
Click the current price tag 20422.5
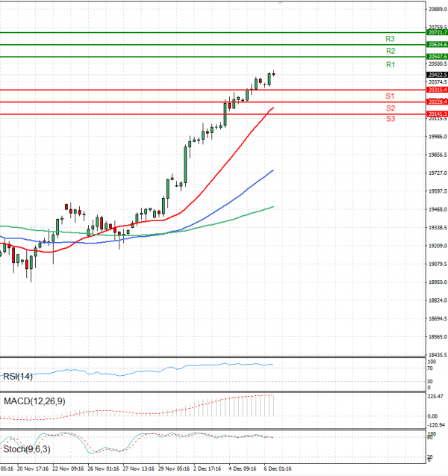click(437, 75)
